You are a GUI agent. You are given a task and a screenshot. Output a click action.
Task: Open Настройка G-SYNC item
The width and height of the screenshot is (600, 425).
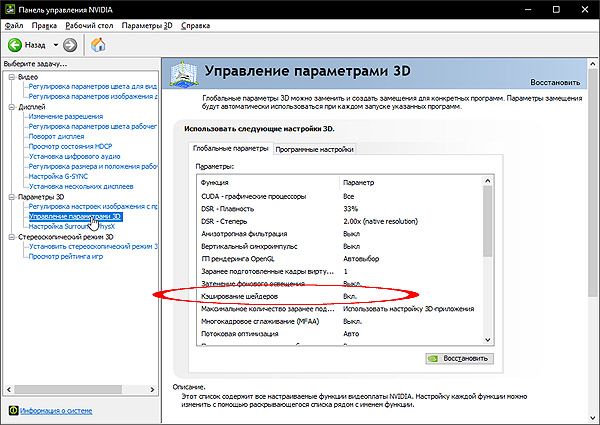(x=58, y=176)
